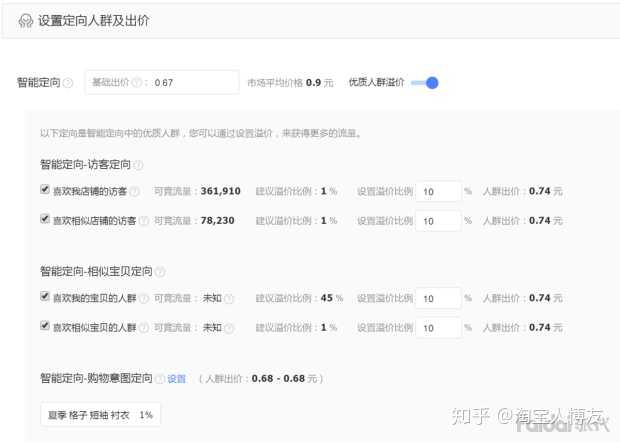Viewport: 620px width, 443px height.
Task: Click help icon after 未知 in 喜欢相似宝贝 row
Action: tap(229, 328)
